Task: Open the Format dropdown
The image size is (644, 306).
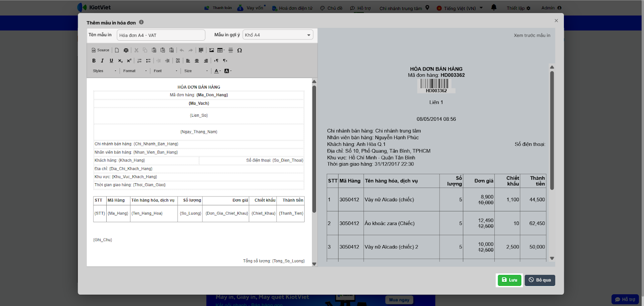Action: click(135, 71)
